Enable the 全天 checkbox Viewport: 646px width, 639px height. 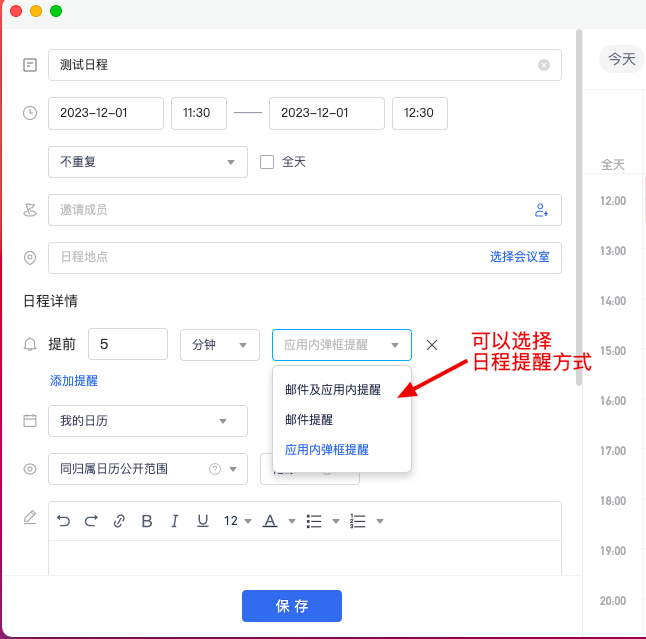(267, 162)
